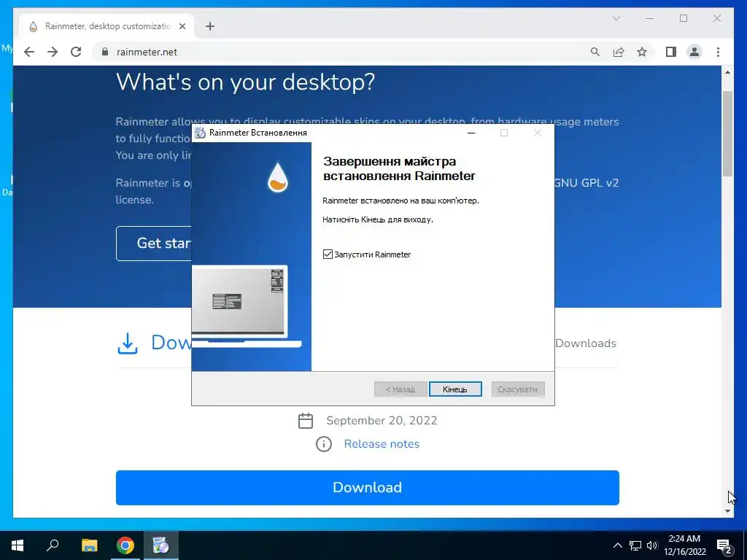The width and height of the screenshot is (747, 560).
Task: Open a new Chrome tab
Action: [209, 26]
